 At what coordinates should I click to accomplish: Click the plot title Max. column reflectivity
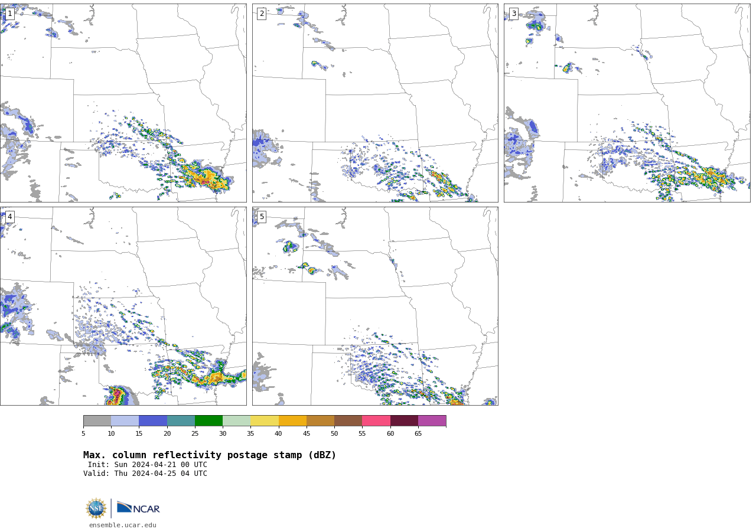(x=210, y=455)
